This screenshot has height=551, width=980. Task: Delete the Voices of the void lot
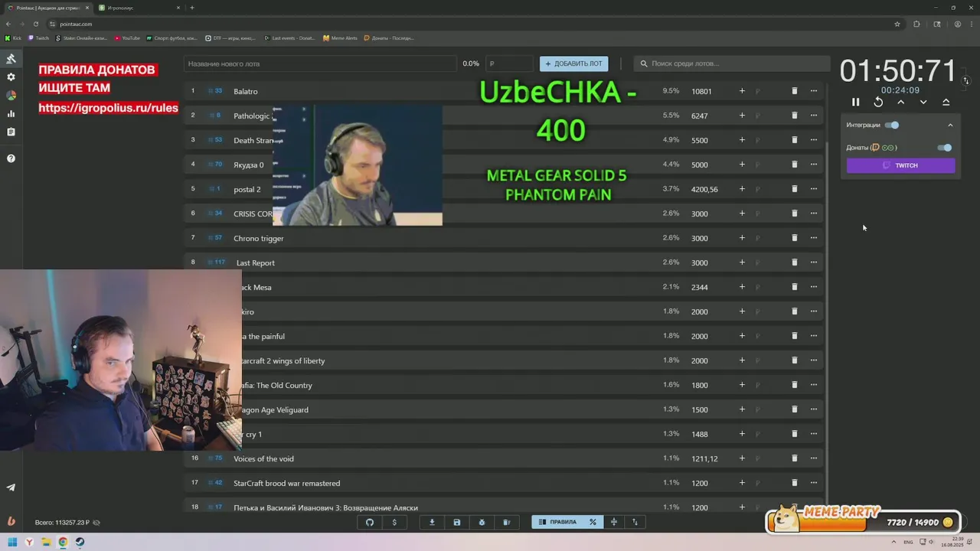[x=794, y=458]
